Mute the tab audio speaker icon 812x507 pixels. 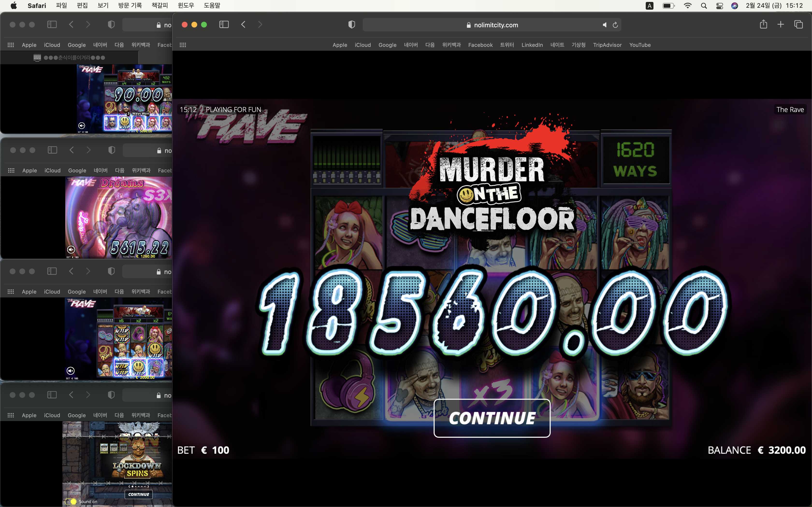(x=604, y=25)
